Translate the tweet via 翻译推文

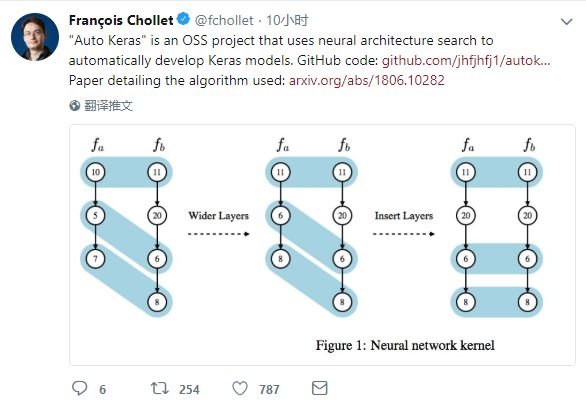point(108,106)
